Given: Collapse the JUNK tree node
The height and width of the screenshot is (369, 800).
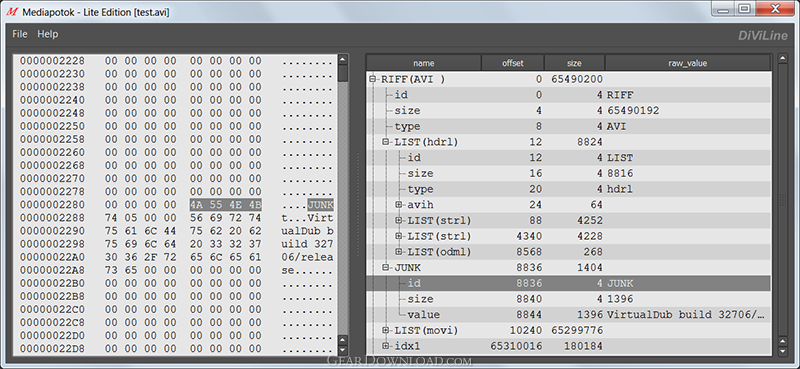Looking at the screenshot, I should tap(386, 267).
